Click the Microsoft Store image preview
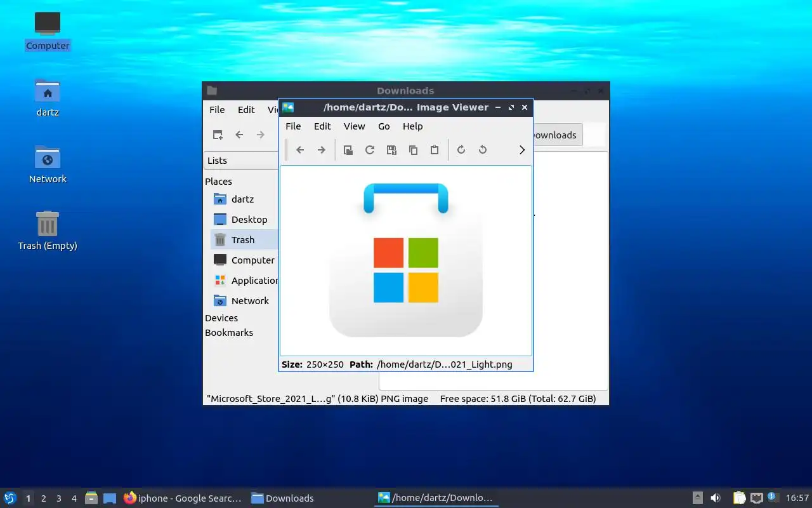Image resolution: width=812 pixels, height=508 pixels. 406,260
